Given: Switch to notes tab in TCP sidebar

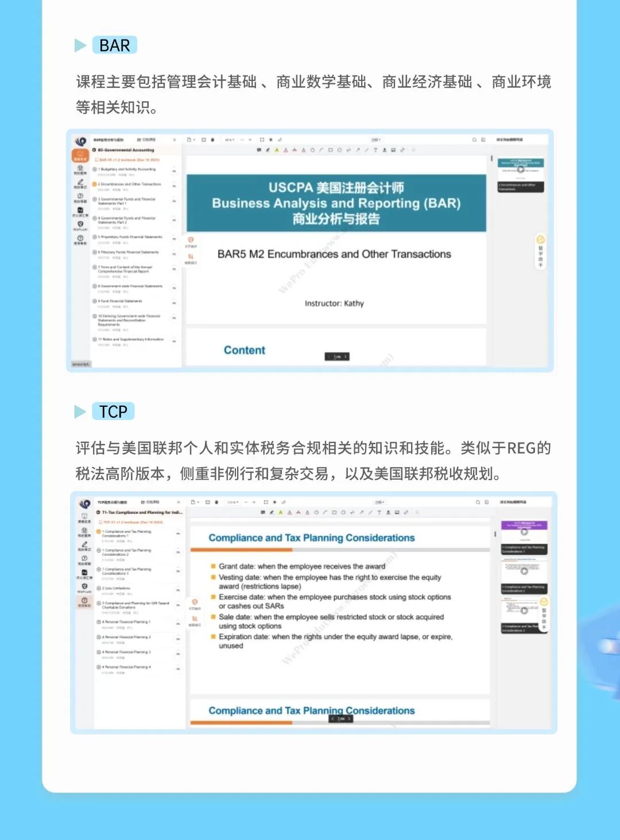Looking at the screenshot, I should 84,546.
